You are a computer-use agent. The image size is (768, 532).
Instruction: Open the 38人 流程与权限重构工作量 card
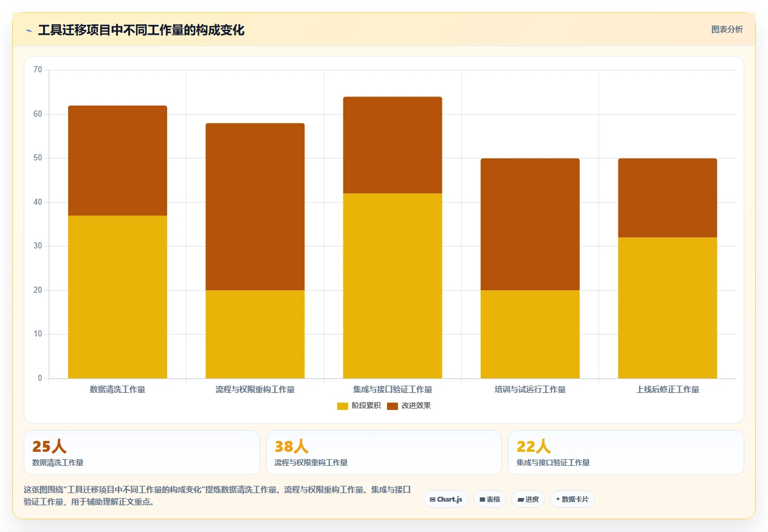pyautogui.click(x=384, y=452)
